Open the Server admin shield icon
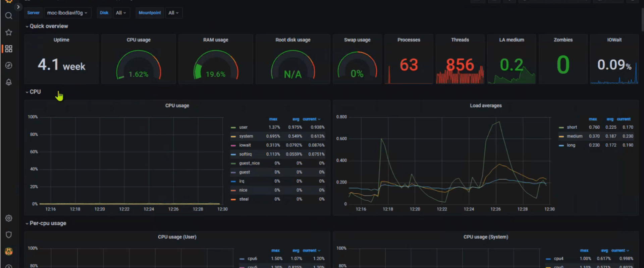The image size is (644, 268). click(x=9, y=234)
